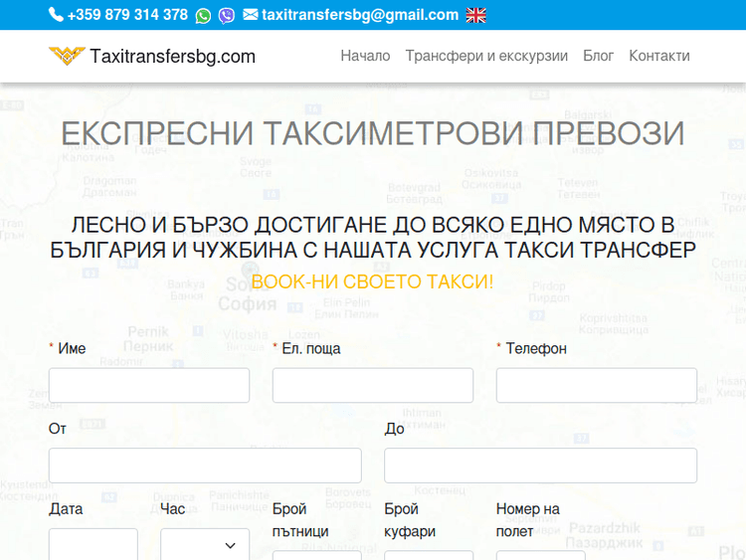Image resolution: width=746 pixels, height=560 pixels.
Task: Open Viber chat via purple icon
Action: (x=227, y=15)
